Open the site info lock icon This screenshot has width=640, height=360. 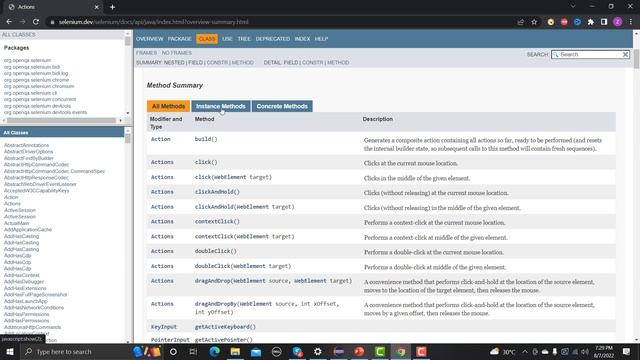tap(52, 22)
